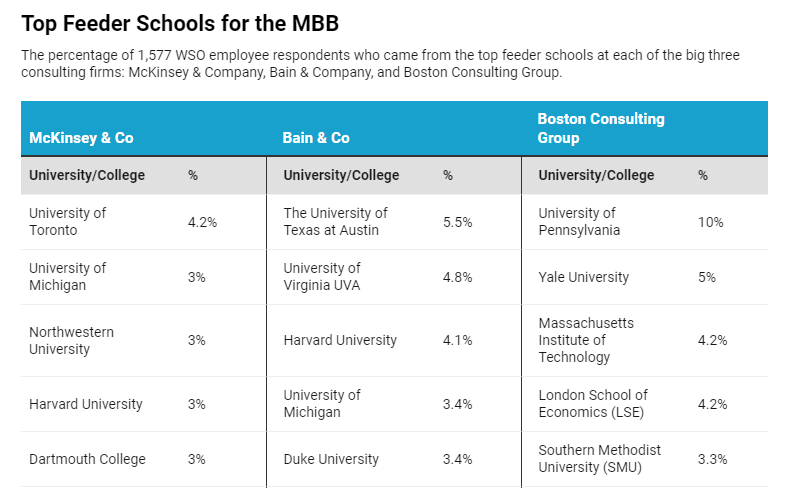Click the 'Top Feeder Schools for the MBB' title
This screenshot has height=488, width=790.
(x=186, y=22)
